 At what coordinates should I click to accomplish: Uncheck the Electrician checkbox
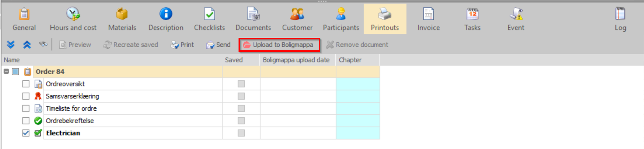[26, 133]
